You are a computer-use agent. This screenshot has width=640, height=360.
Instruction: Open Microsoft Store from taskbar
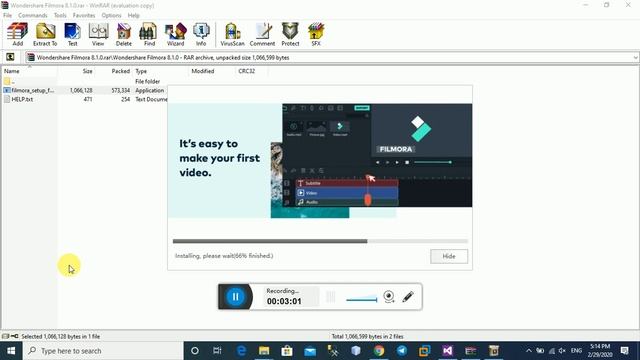[x=287, y=351]
